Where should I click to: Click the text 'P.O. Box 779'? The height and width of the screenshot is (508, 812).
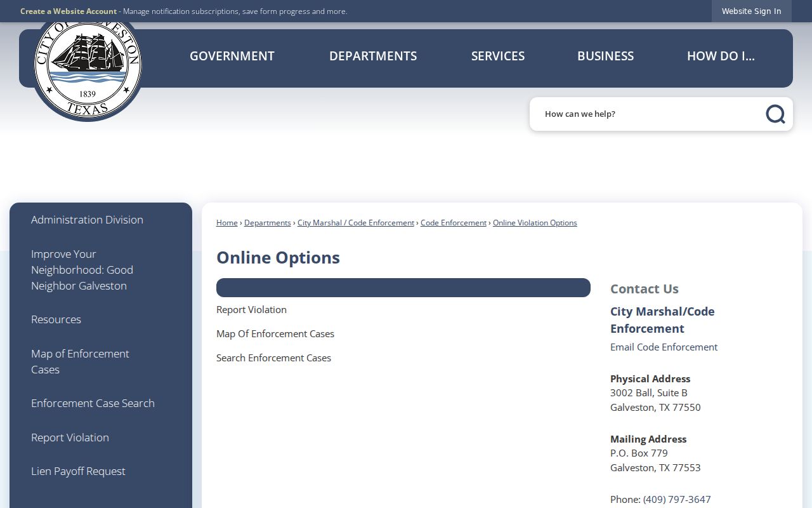click(x=639, y=453)
